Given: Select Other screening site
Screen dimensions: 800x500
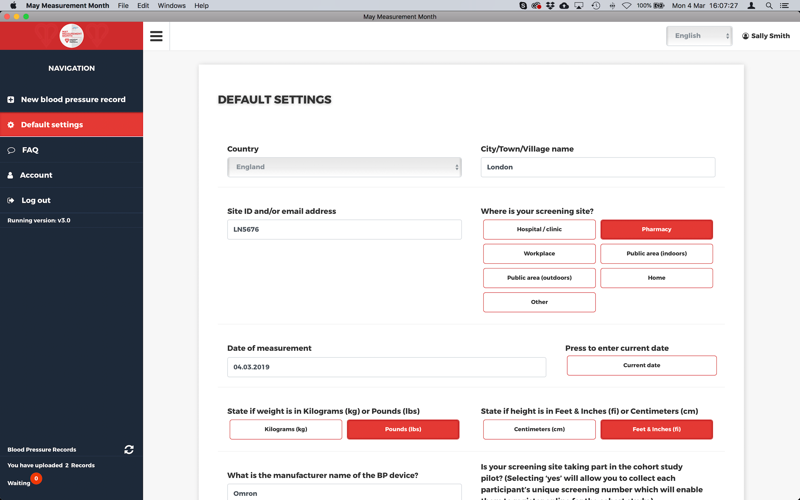Looking at the screenshot, I should tap(539, 302).
